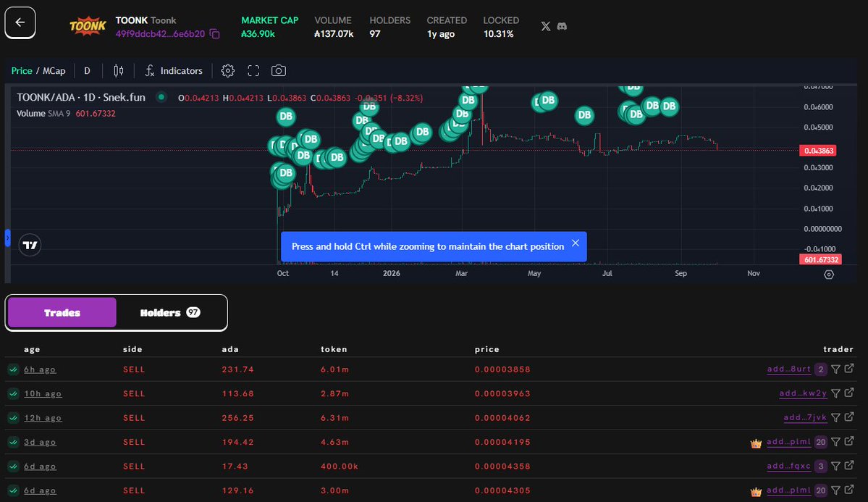868x502 pixels.
Task: Open the TOONK X (Twitter) profile
Action: click(x=546, y=26)
